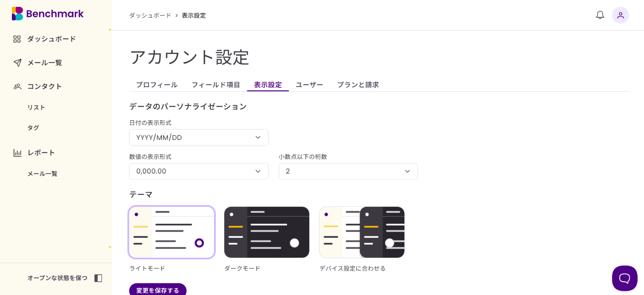Switch to the ユーザー tab
Image resolution: width=644 pixels, height=295 pixels.
(x=309, y=84)
